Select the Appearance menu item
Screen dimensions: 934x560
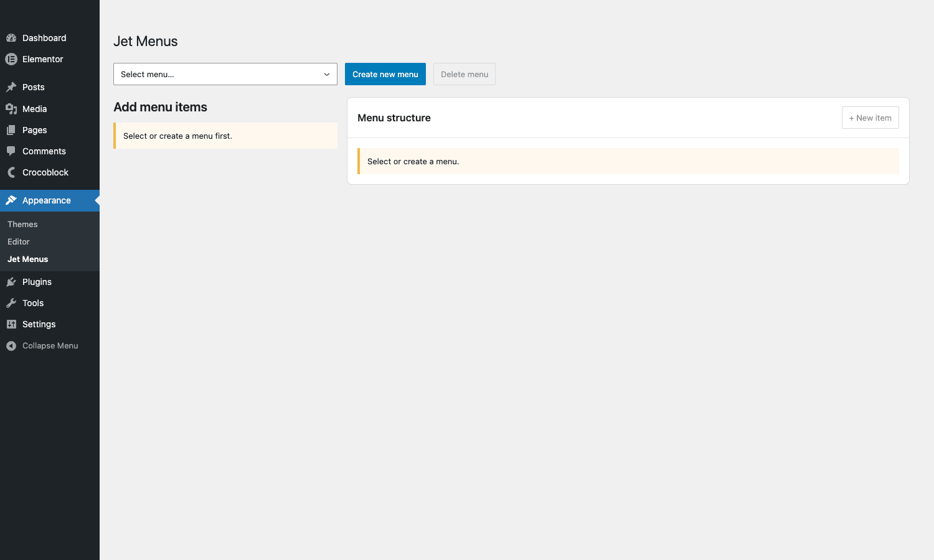click(50, 200)
